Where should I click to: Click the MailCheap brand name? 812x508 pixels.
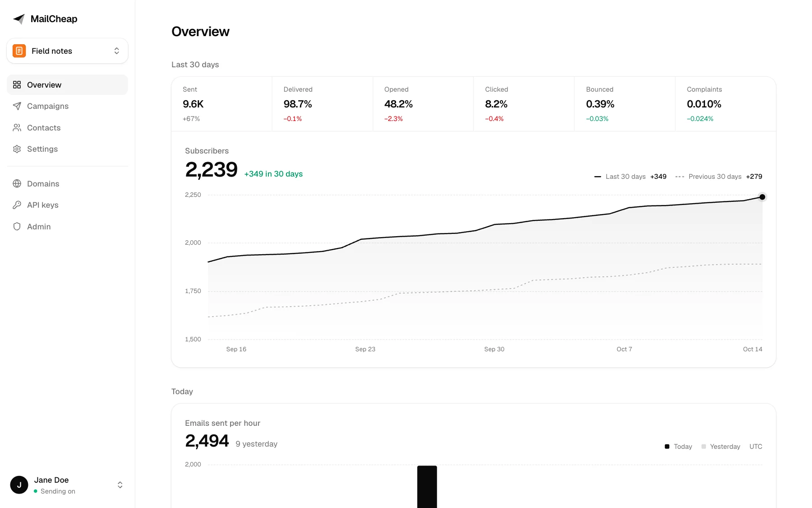pyautogui.click(x=54, y=19)
